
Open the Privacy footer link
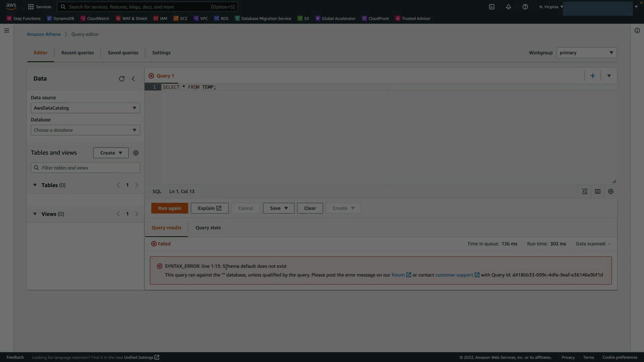coord(568,357)
